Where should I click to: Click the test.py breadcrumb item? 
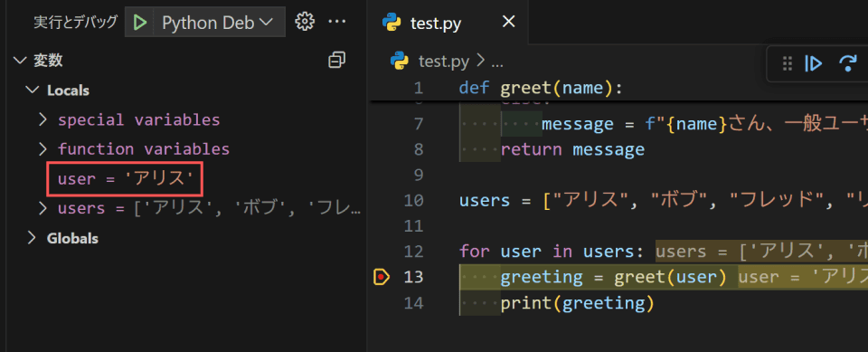coord(443,61)
